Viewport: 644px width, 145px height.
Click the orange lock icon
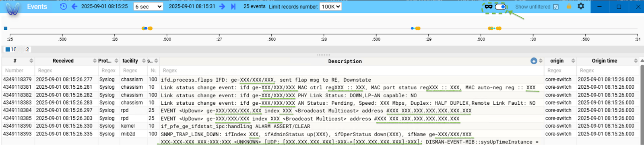pos(569,6)
